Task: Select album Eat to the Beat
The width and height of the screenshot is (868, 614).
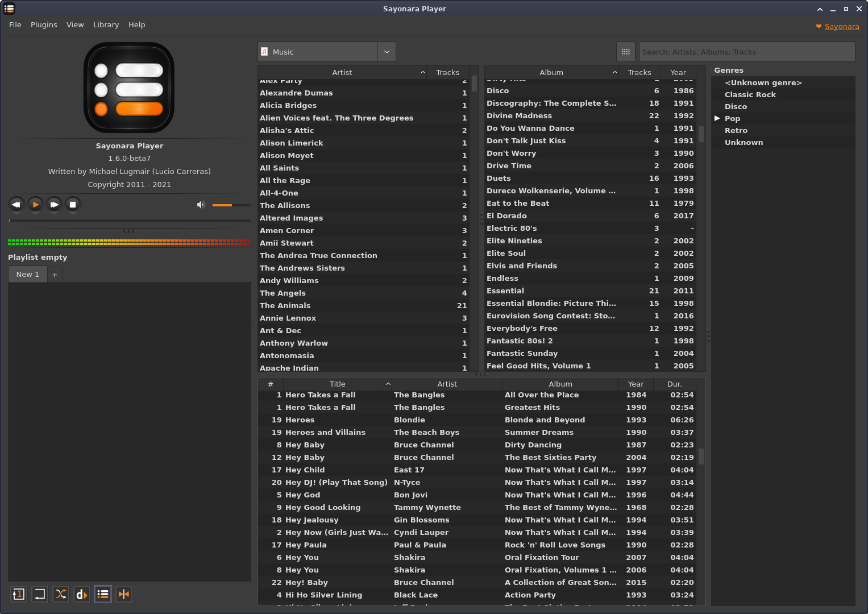Action: [x=591, y=203]
